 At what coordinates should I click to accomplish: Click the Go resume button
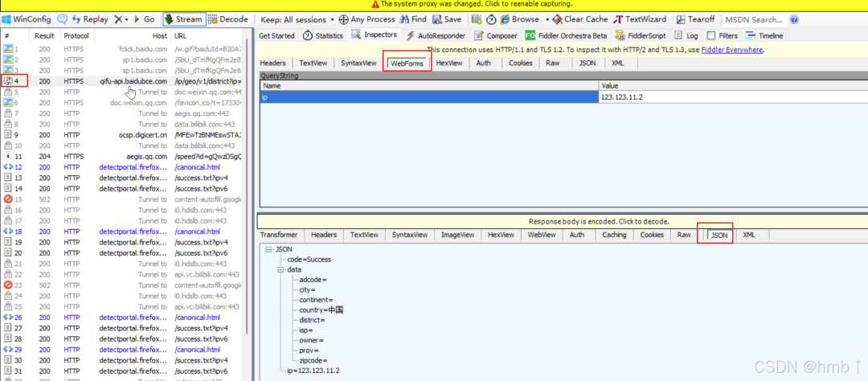(144, 19)
